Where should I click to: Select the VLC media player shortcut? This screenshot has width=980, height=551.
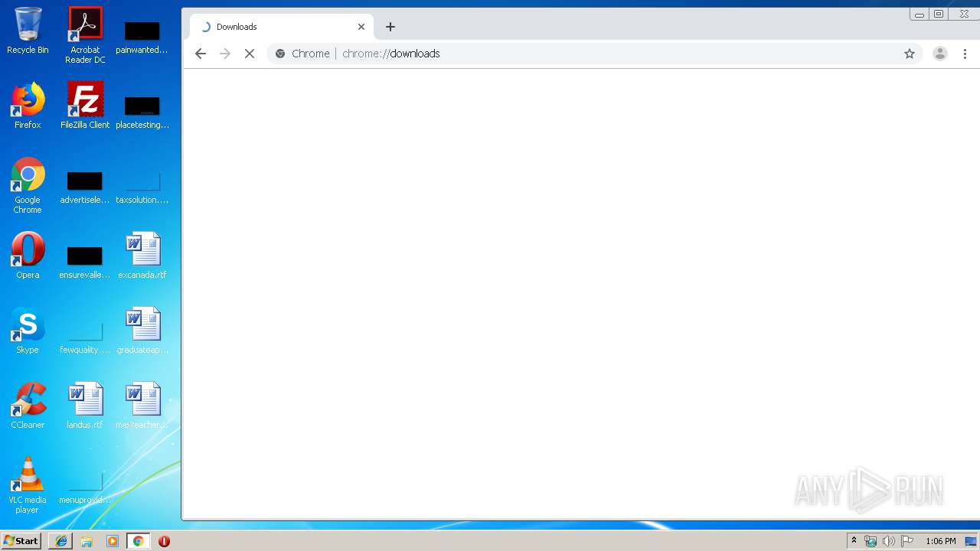(x=28, y=485)
